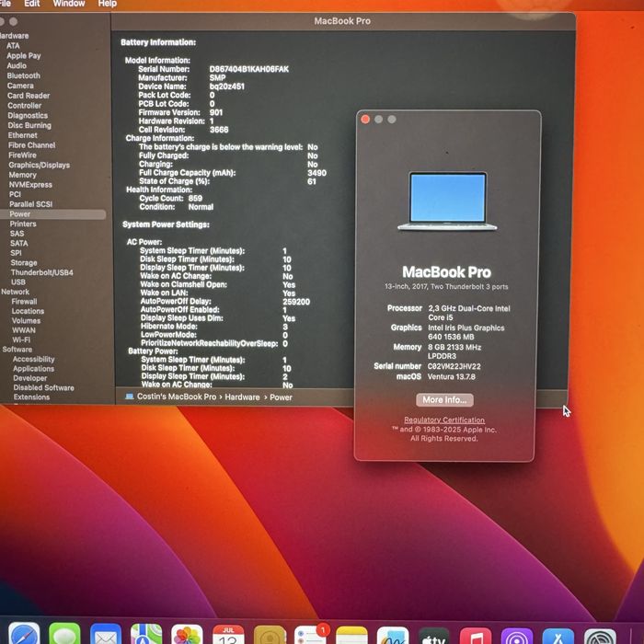This screenshot has height=644, width=644.
Task: Open Mail from the dock
Action: coord(106,635)
